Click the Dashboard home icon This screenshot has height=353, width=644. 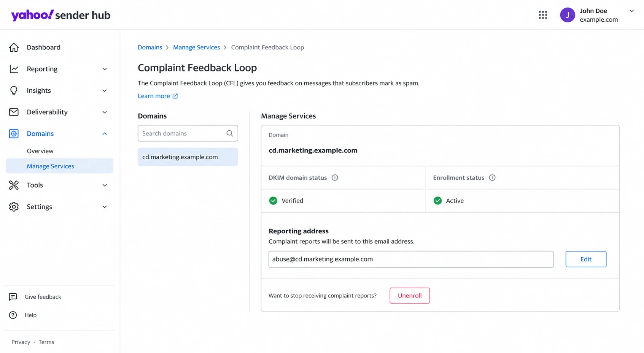(14, 47)
